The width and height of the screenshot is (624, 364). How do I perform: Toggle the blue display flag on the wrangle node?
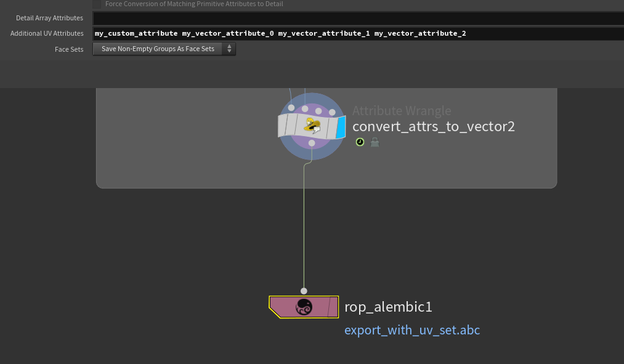click(x=340, y=126)
